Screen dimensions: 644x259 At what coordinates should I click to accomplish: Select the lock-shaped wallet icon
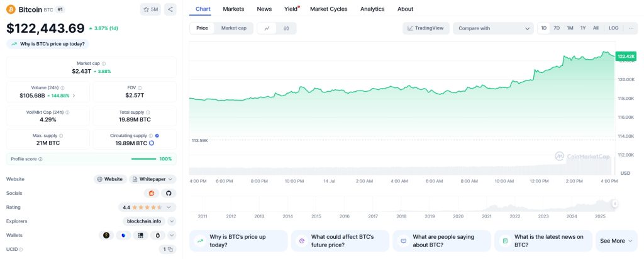[157, 235]
